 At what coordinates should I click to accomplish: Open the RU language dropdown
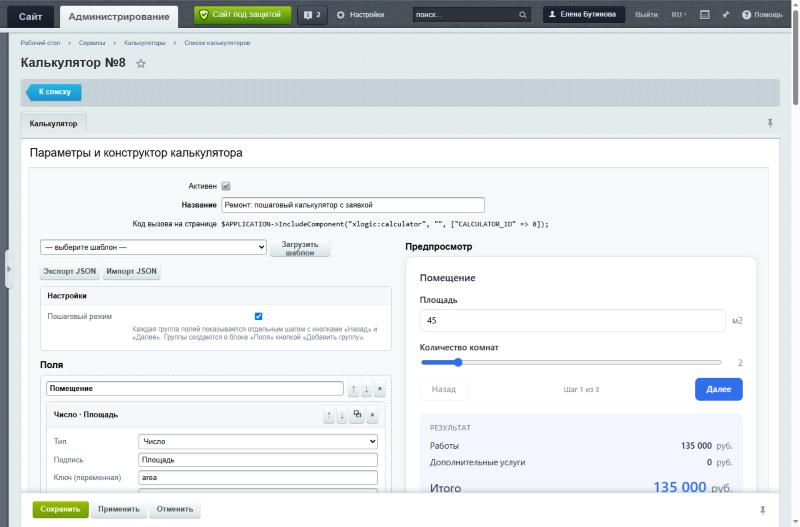tap(679, 15)
